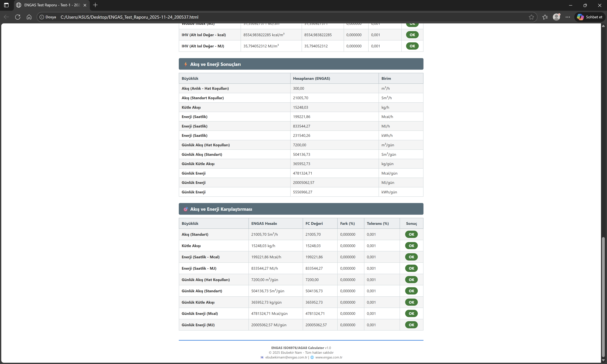Open Settings and more ellipsis menu
The height and width of the screenshot is (364, 607).
tap(568, 17)
